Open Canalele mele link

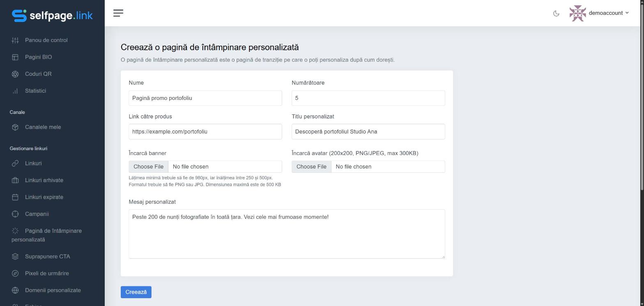(43, 127)
